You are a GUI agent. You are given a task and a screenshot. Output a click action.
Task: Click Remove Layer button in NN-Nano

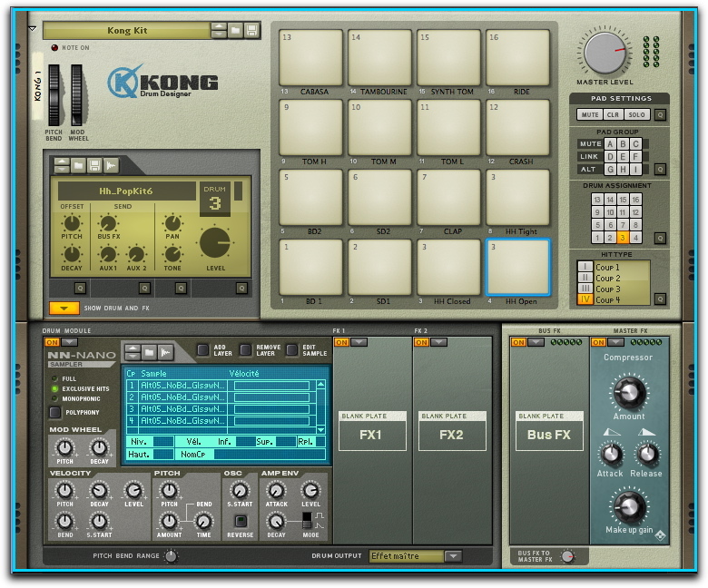[x=246, y=350]
